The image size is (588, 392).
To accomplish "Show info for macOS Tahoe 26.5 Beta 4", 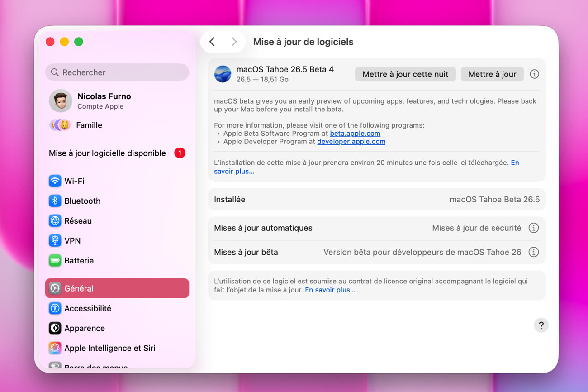I will [534, 74].
